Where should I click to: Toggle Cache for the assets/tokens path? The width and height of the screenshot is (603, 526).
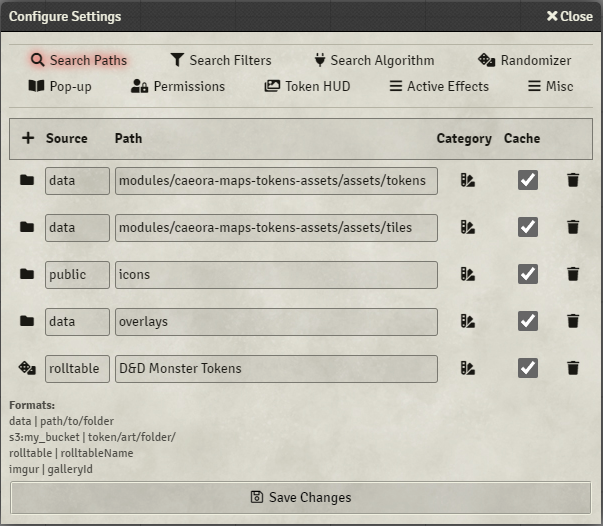(528, 180)
